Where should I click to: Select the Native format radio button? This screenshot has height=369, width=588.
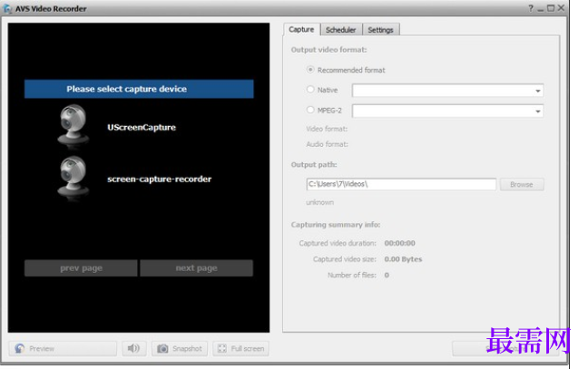[x=310, y=90]
